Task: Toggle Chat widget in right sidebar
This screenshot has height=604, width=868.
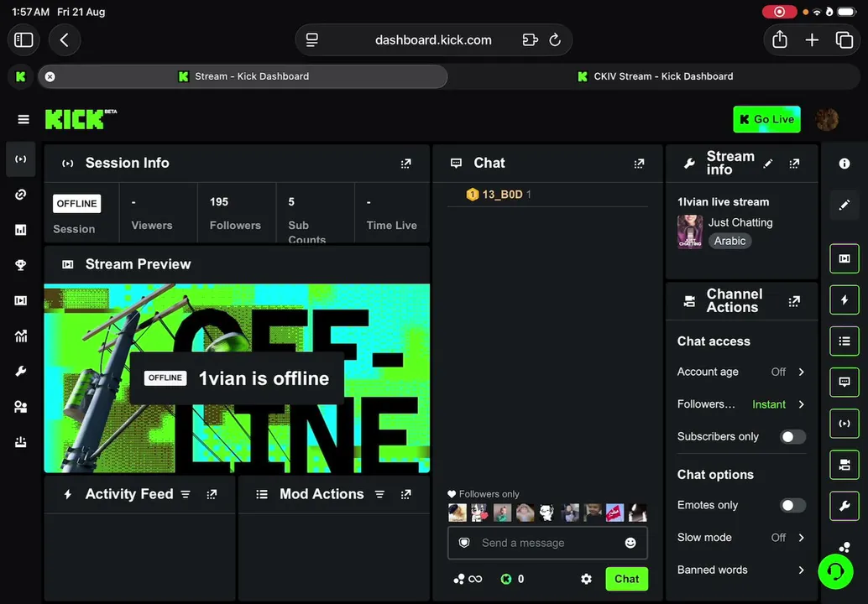Action: 844,383
